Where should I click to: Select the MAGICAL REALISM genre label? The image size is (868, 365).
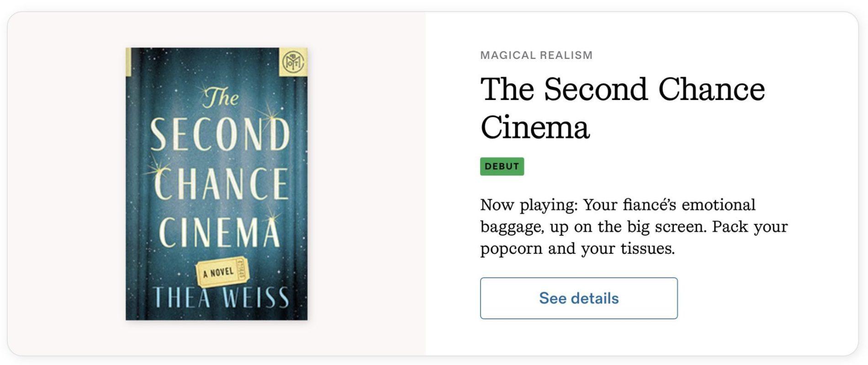[536, 55]
